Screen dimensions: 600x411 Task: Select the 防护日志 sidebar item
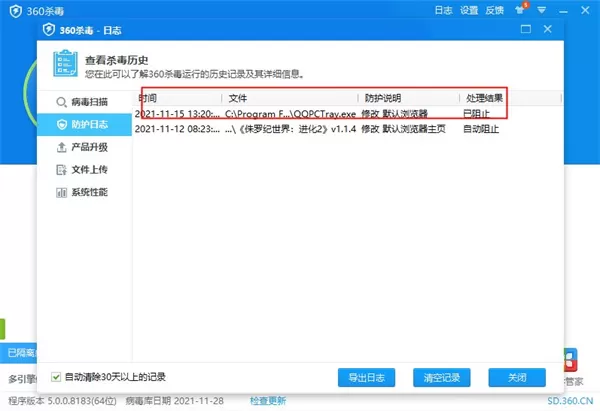(85, 124)
